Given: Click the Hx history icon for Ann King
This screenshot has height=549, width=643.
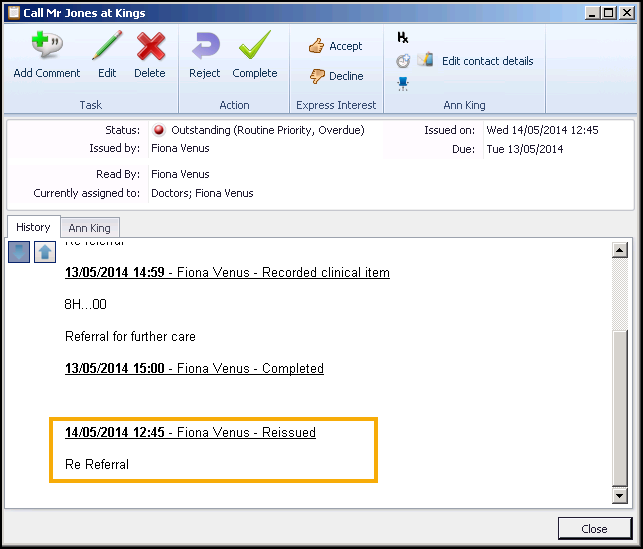Looking at the screenshot, I should tap(403, 38).
